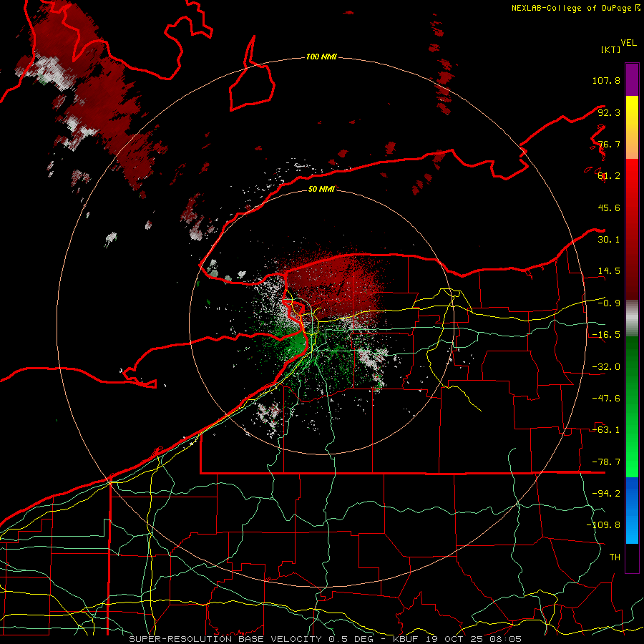Select the 30.1 scale value
Image resolution: width=644 pixels, height=644 pixels.
pyautogui.click(x=609, y=240)
